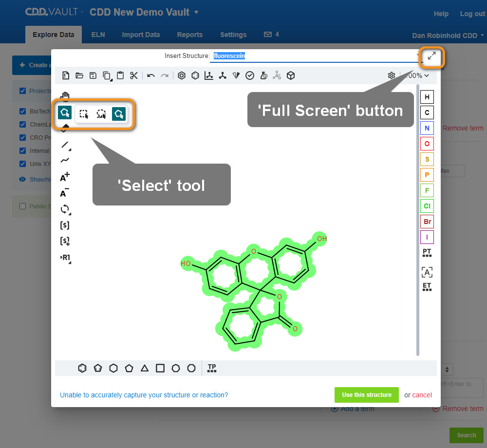The width and height of the screenshot is (487, 448).
Task: Open the Import Data tab
Action: click(x=141, y=35)
